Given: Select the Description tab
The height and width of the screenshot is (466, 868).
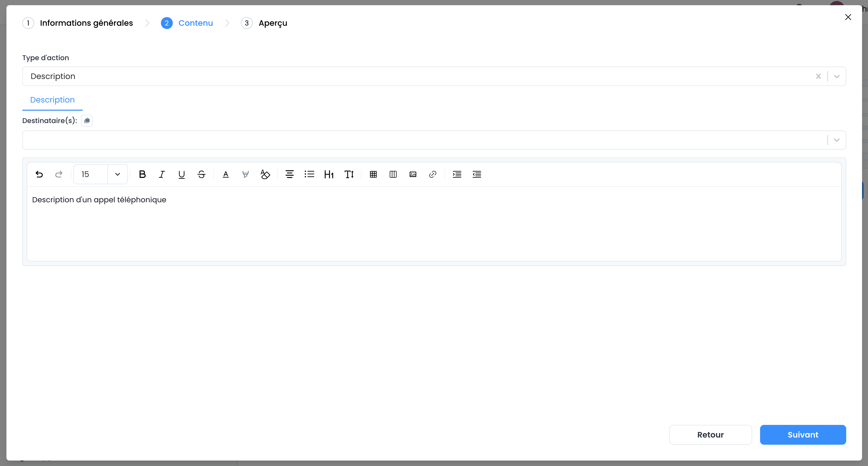Looking at the screenshot, I should click(x=52, y=100).
